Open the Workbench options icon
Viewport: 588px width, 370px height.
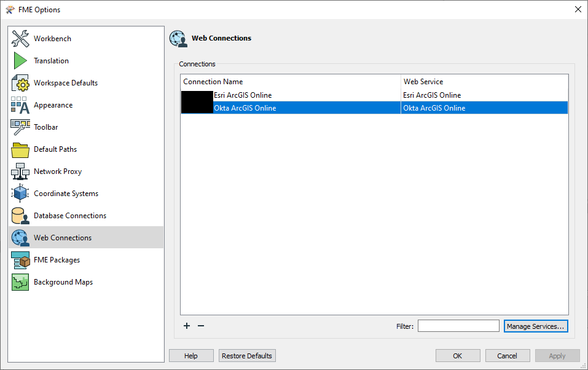[x=20, y=39]
